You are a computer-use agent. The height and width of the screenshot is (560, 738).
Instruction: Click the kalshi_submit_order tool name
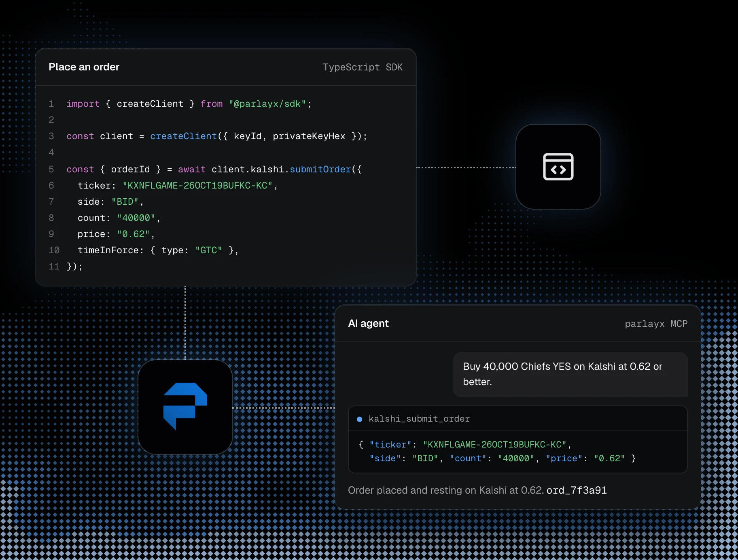[419, 419]
